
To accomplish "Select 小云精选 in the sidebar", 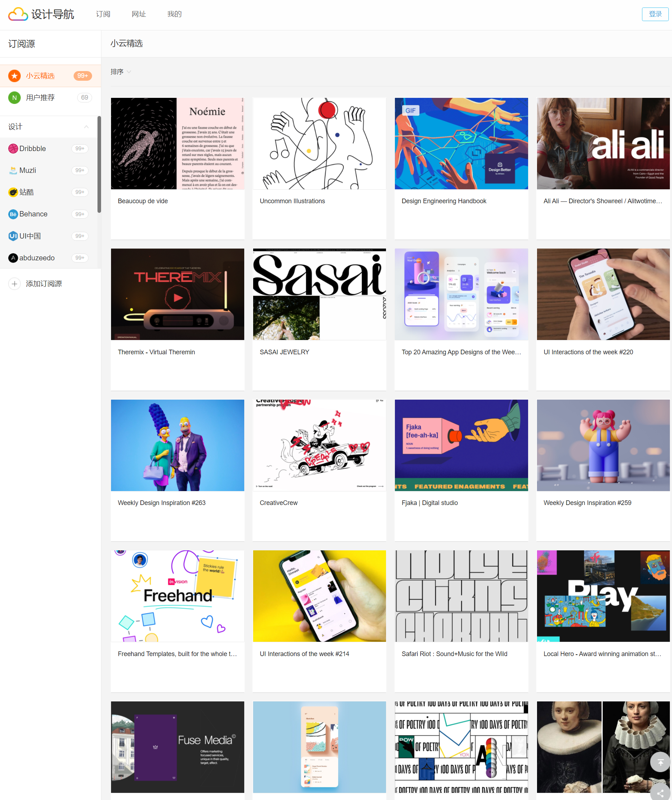I will pos(51,76).
